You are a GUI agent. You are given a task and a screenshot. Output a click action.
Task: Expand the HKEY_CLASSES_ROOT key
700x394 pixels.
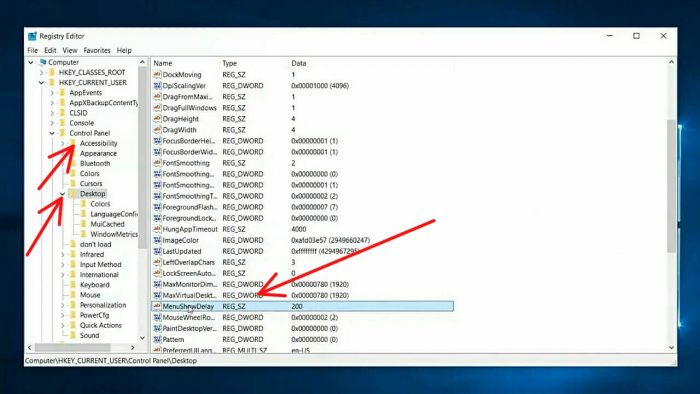click(x=42, y=72)
